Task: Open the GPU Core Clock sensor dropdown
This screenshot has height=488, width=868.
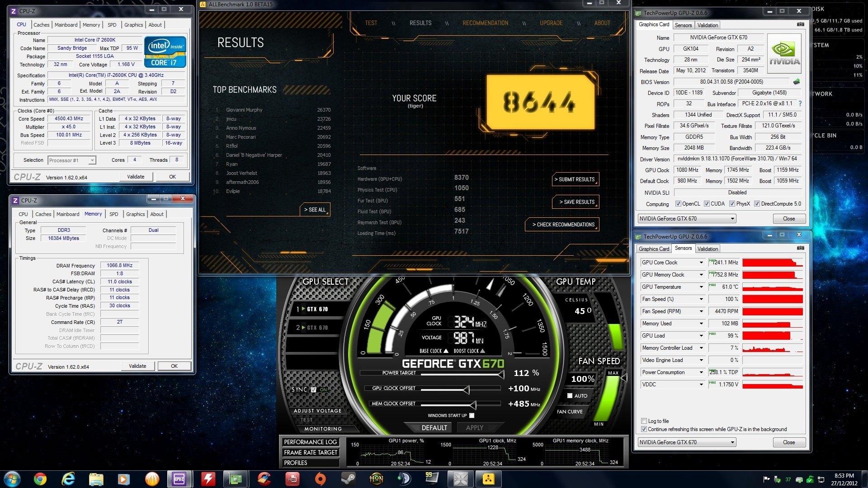Action: coord(701,263)
